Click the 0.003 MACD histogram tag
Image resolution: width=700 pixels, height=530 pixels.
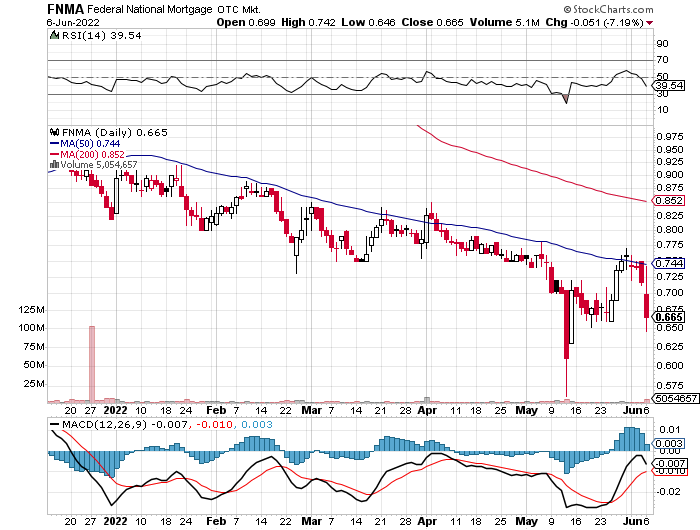tap(669, 443)
